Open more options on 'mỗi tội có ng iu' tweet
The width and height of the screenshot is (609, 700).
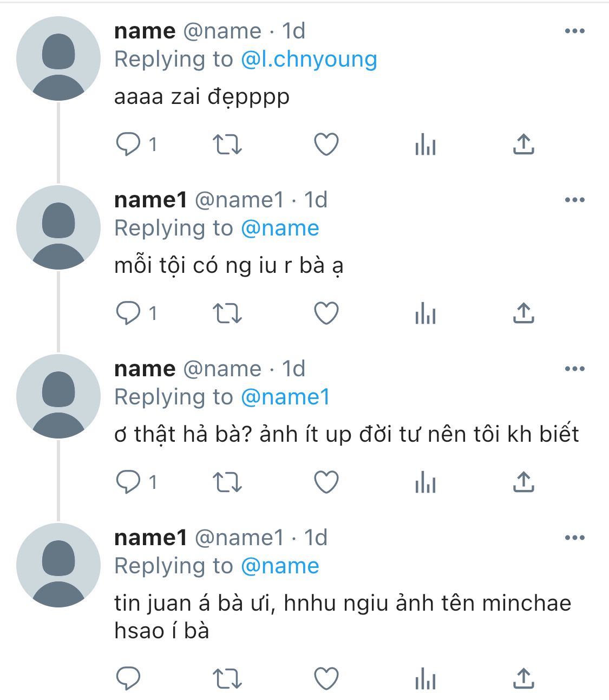click(x=574, y=200)
